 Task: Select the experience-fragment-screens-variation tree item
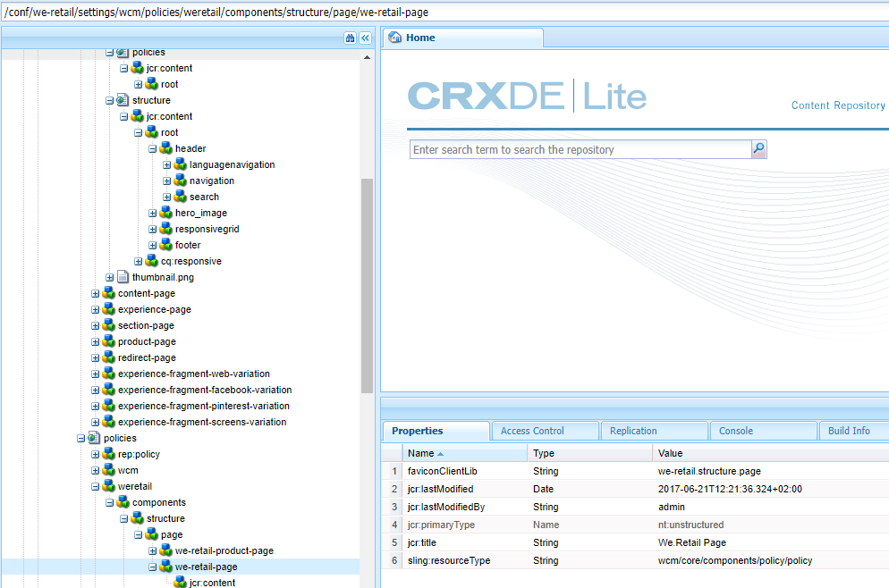point(202,422)
